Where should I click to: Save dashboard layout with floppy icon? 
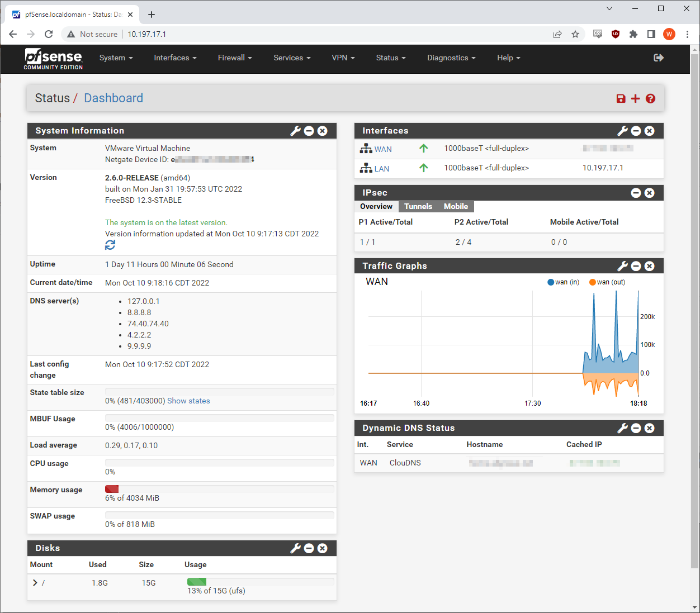621,98
